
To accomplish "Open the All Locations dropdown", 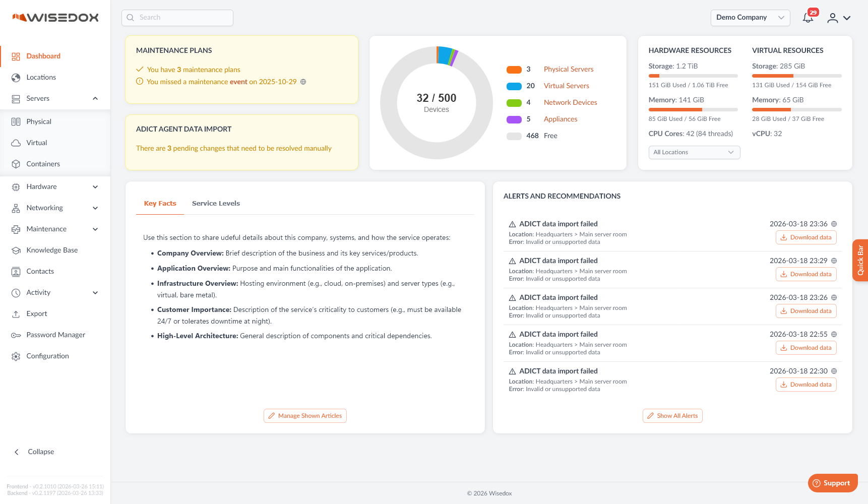I will pyautogui.click(x=694, y=153).
